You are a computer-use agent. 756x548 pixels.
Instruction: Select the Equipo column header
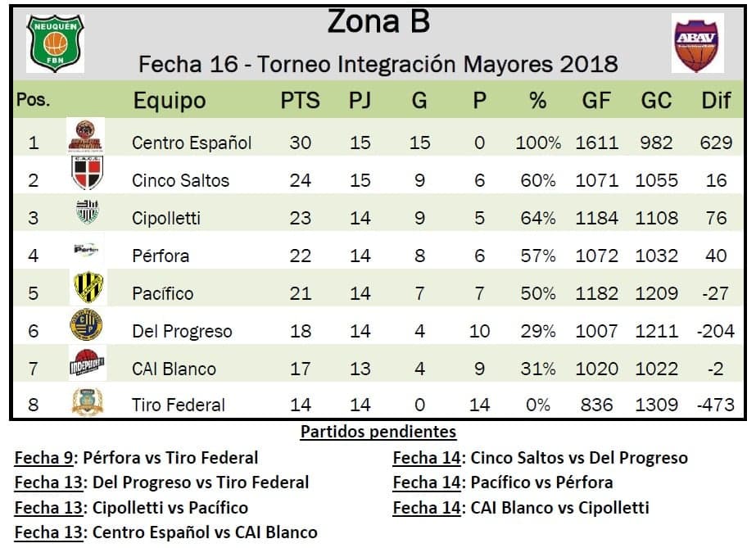coord(170,101)
